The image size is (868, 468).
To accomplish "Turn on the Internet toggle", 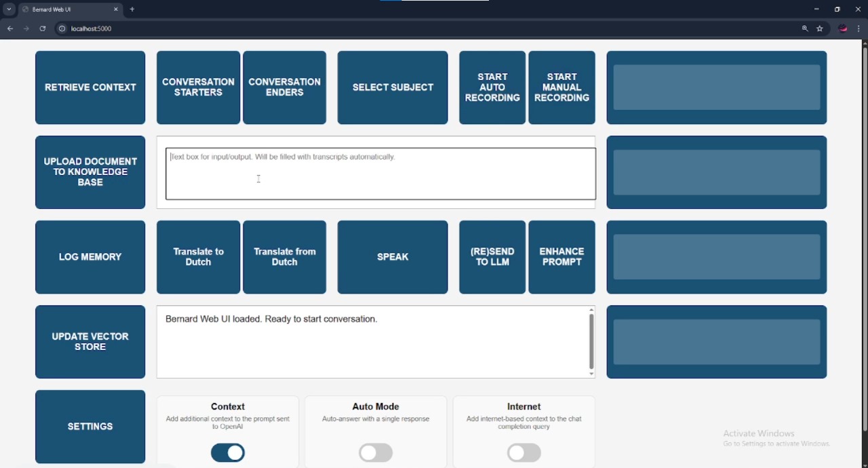I will point(524,452).
